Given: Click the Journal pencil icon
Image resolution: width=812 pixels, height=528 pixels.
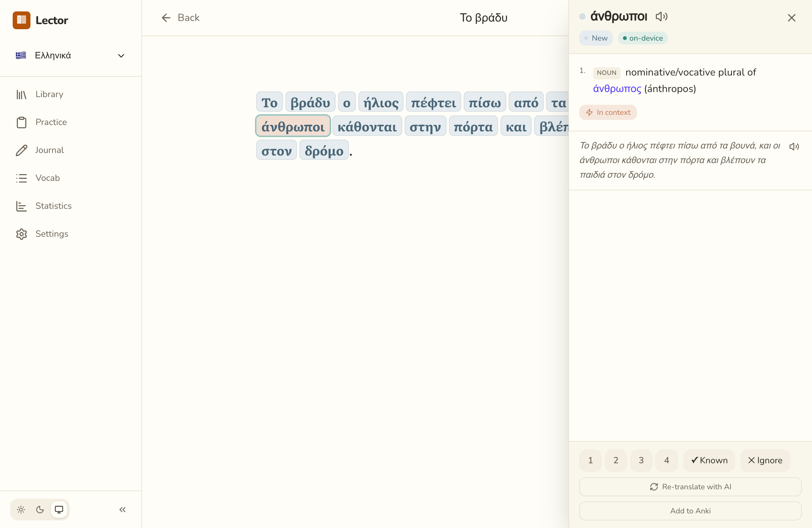Looking at the screenshot, I should coord(22,150).
